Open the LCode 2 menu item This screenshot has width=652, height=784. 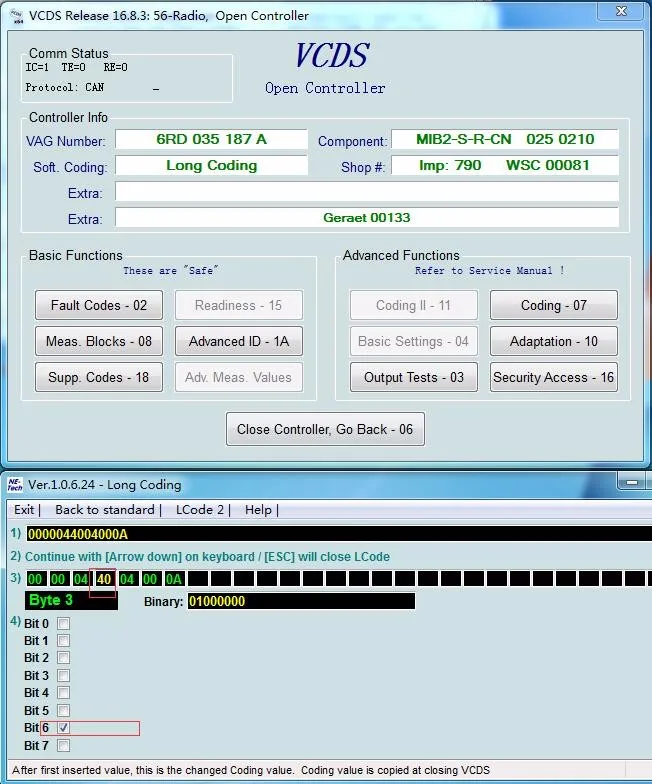(x=200, y=510)
